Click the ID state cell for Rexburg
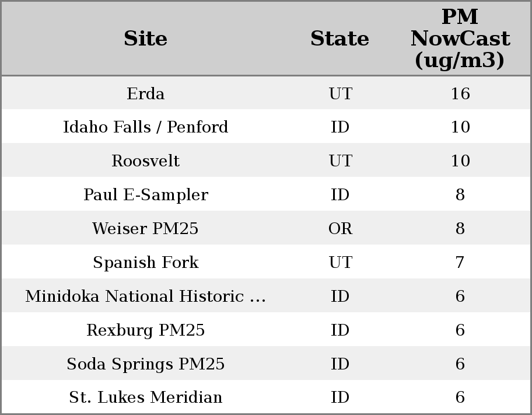Image resolution: width=532 pixels, height=415 pixels. [340, 330]
